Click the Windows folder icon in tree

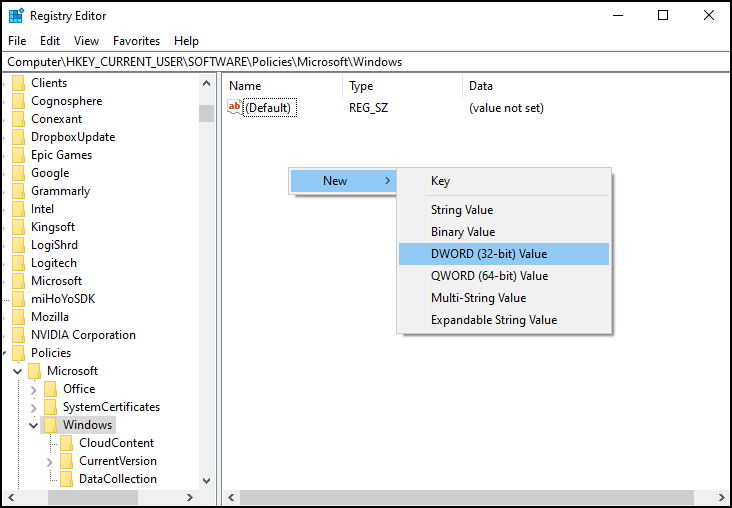[x=50, y=424]
